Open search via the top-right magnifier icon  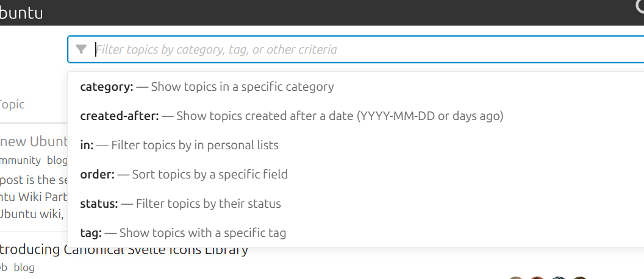(x=639, y=5)
